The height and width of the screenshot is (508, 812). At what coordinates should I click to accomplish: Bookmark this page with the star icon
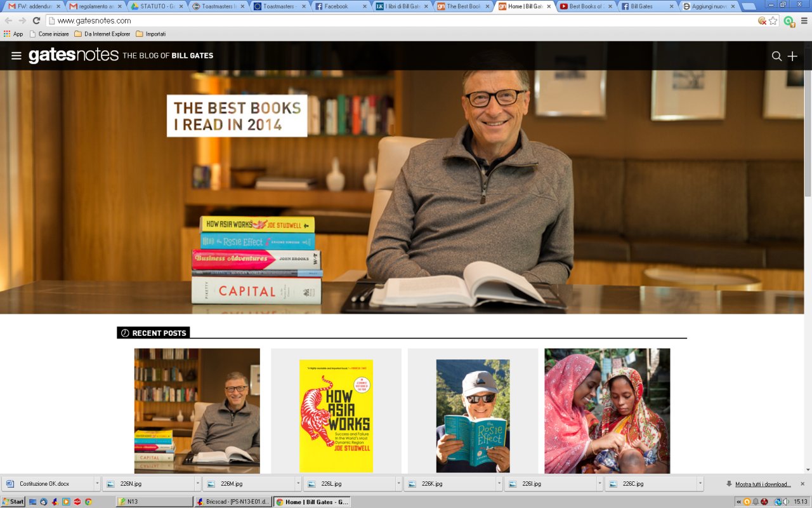click(x=773, y=20)
